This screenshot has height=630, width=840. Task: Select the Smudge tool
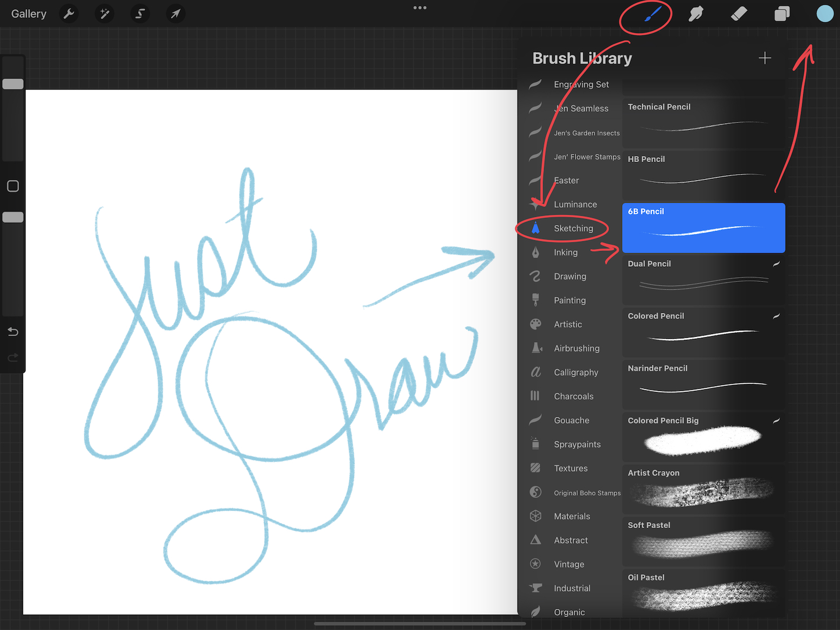pos(696,14)
